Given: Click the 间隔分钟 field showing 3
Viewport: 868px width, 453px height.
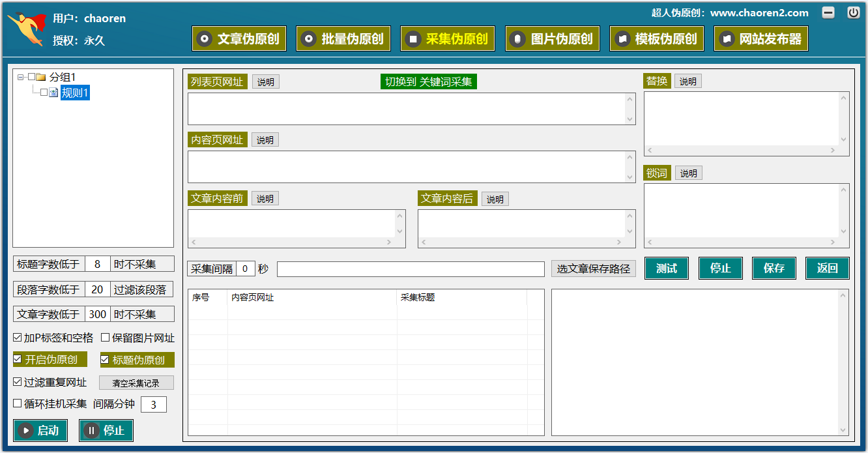Looking at the screenshot, I should coord(154,405).
